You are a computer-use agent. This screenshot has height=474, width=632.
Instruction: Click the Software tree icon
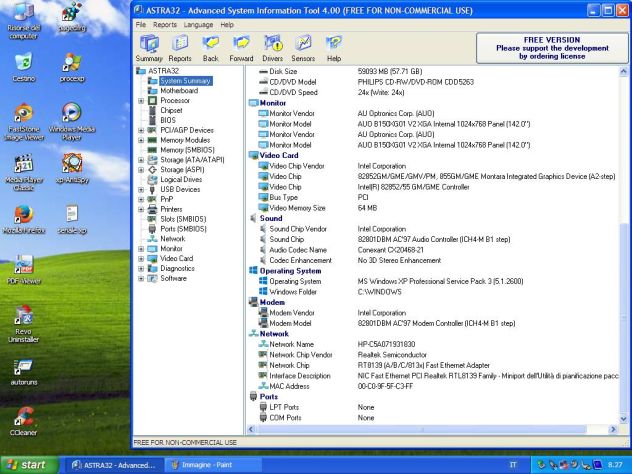point(152,279)
